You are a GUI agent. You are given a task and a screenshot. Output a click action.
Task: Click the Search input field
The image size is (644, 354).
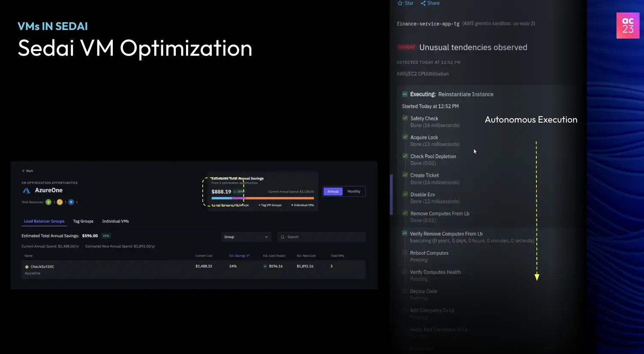tap(321, 237)
